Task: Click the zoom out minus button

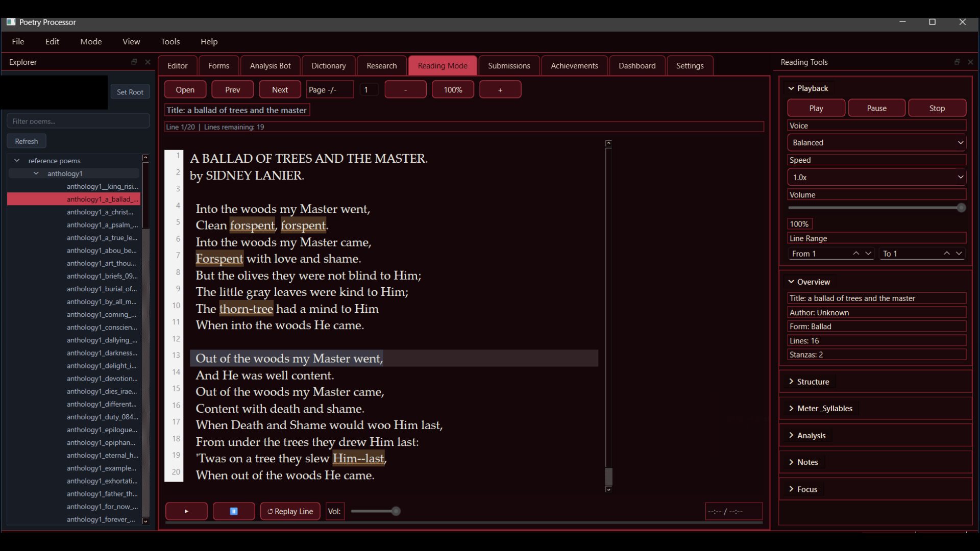Action: pyautogui.click(x=405, y=90)
